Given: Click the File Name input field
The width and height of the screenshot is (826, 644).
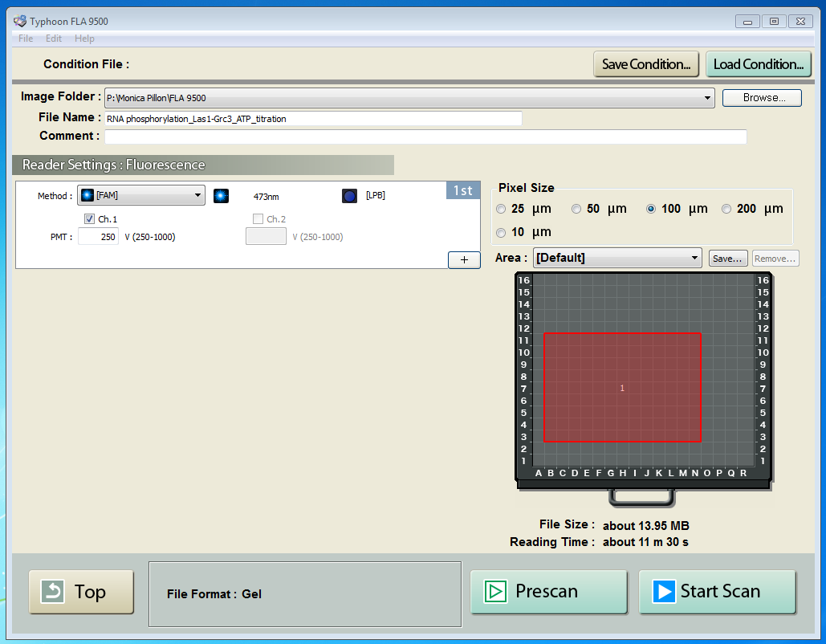Looking at the screenshot, I should 313,119.
